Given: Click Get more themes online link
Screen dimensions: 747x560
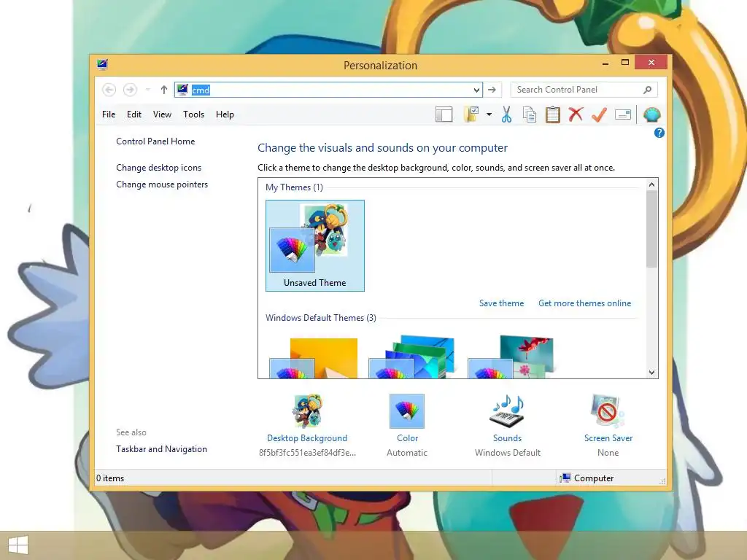Looking at the screenshot, I should pyautogui.click(x=584, y=303).
